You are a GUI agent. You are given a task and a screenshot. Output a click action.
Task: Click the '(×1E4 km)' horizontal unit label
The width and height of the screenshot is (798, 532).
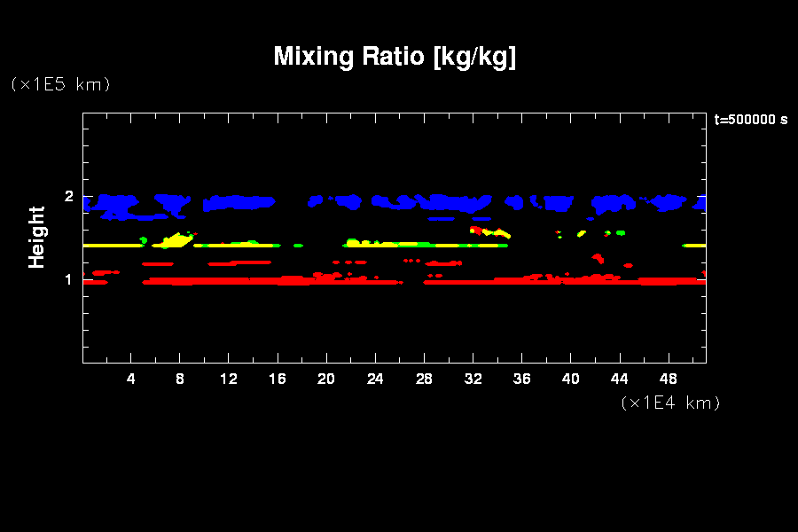click(x=670, y=403)
